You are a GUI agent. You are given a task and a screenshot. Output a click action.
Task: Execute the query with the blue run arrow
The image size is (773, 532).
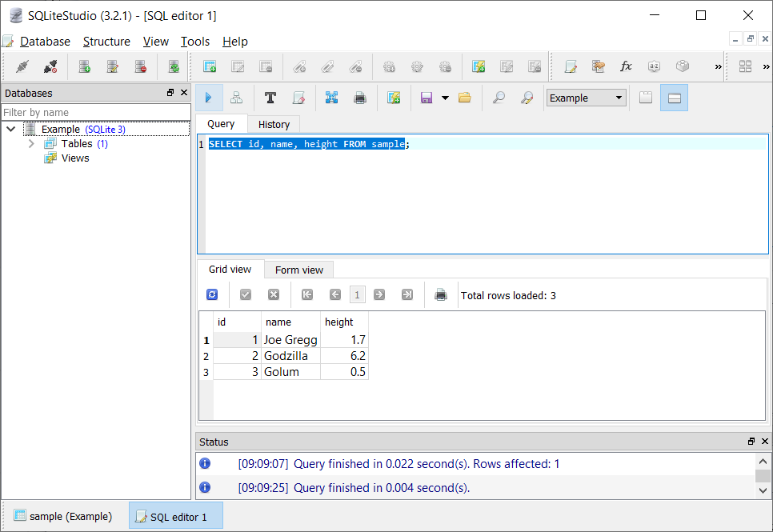[210, 97]
